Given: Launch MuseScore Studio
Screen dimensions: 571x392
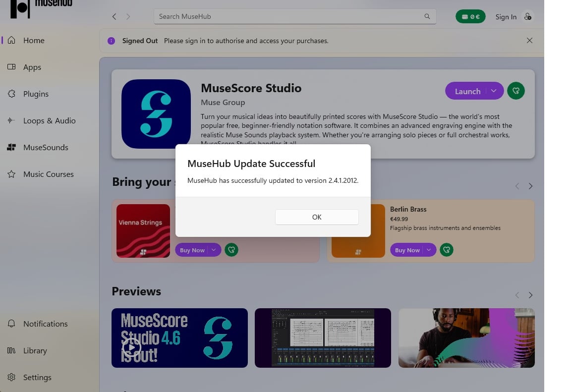Looking at the screenshot, I should 467,91.
